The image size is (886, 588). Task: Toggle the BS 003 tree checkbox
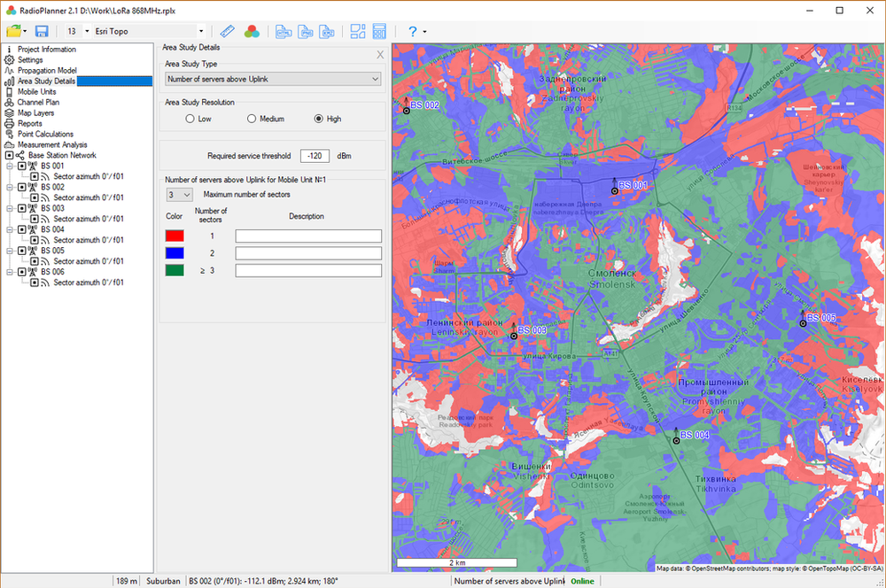(22, 208)
